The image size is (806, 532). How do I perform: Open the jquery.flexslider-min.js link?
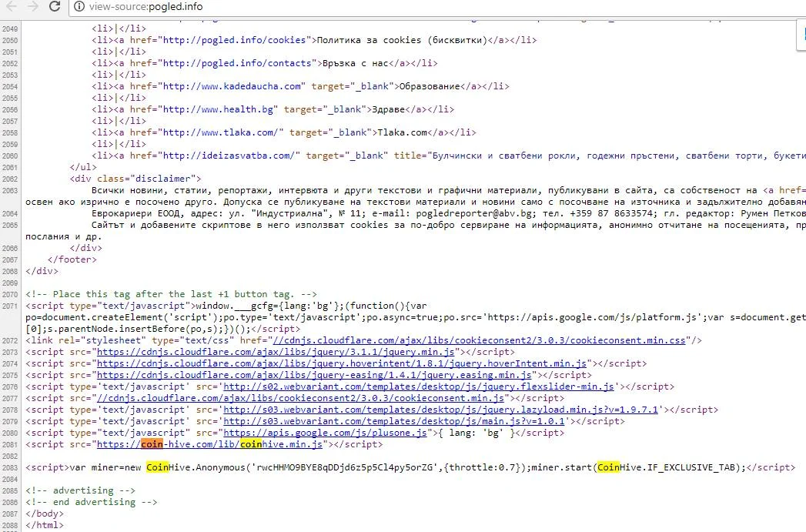[419, 386]
